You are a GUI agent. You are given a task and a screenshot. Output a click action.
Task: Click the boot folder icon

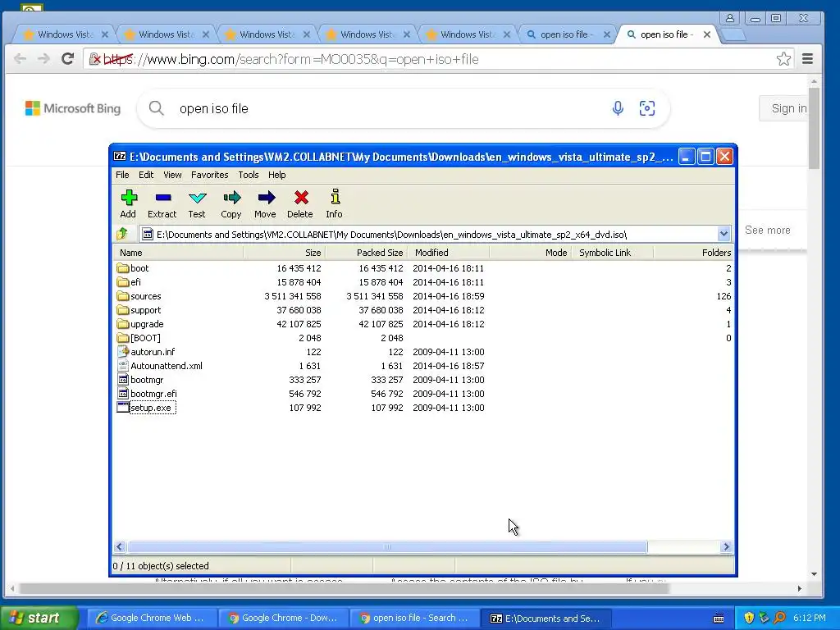pos(123,268)
